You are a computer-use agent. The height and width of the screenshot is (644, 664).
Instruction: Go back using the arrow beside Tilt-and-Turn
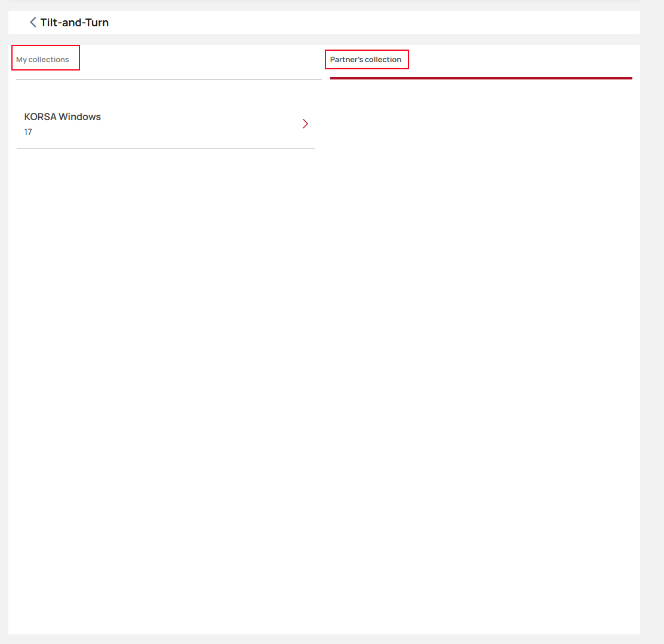click(x=33, y=23)
